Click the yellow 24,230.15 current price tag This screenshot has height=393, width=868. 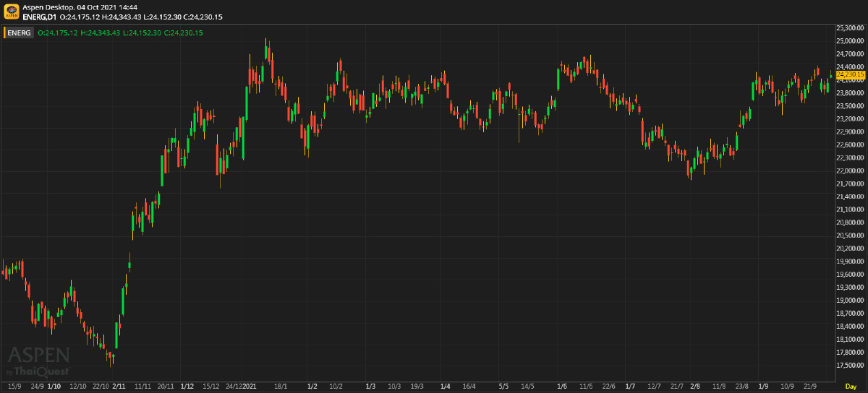point(851,74)
